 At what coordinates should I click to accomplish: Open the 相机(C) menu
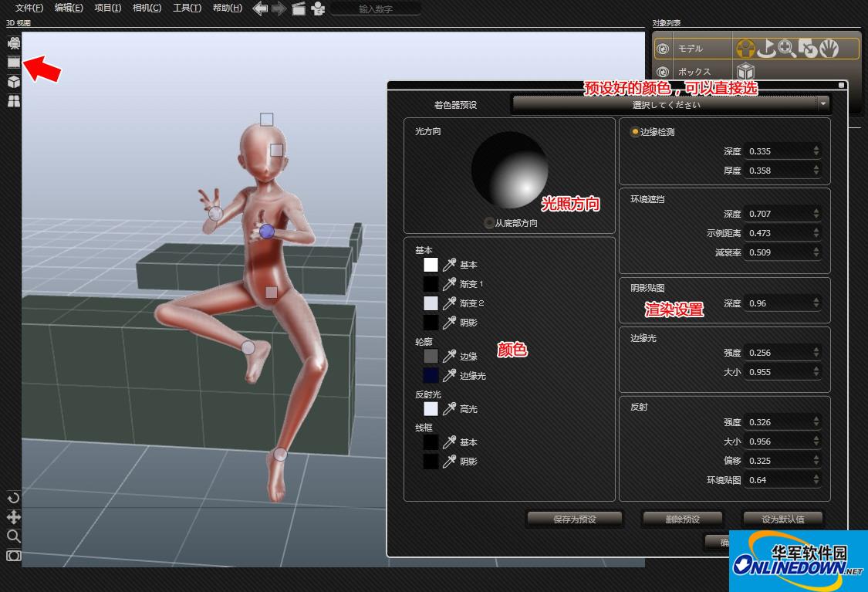pyautogui.click(x=147, y=8)
